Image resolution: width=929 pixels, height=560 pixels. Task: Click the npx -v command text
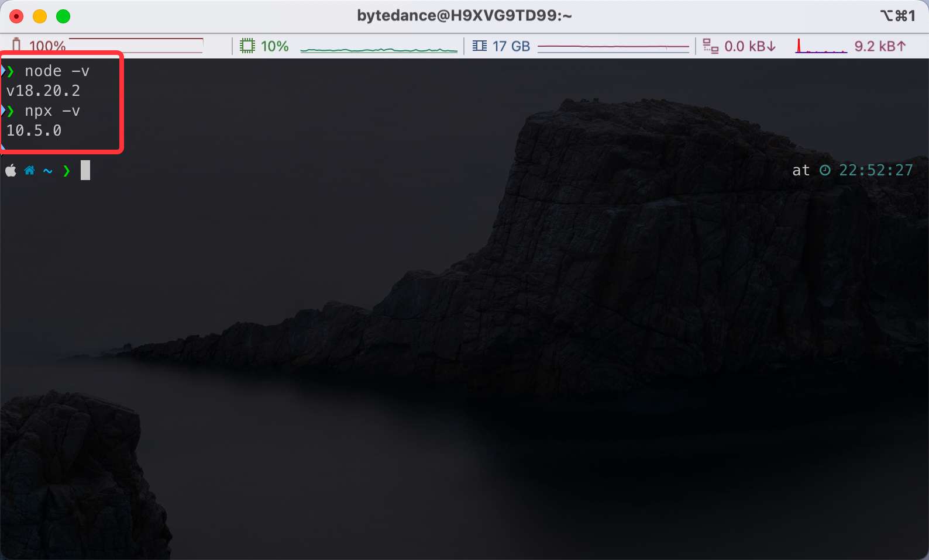53,111
